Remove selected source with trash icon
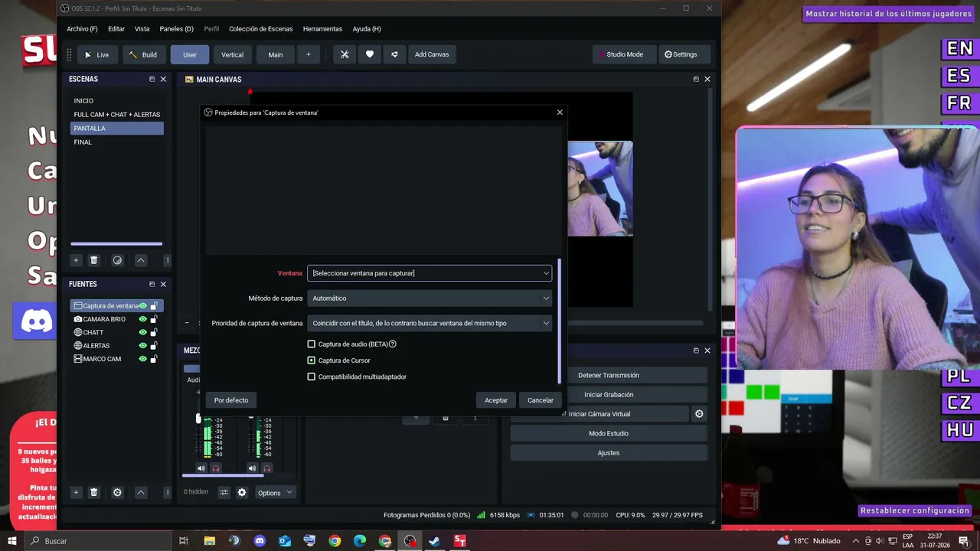The width and height of the screenshot is (980, 551). click(x=94, y=492)
